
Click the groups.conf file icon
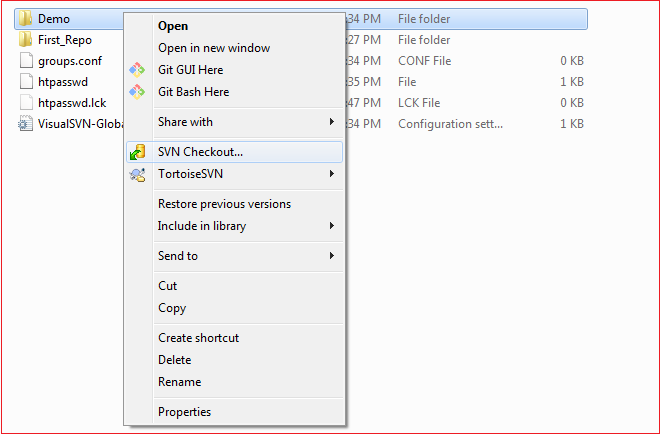tap(26, 61)
